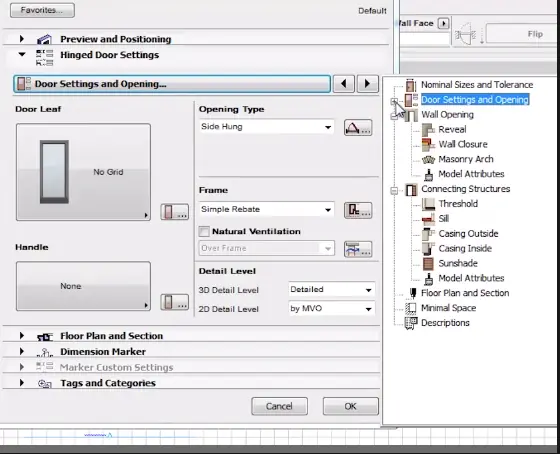The height and width of the screenshot is (454, 560).
Task: Open Threshold page in the tree
Action: [458, 204]
